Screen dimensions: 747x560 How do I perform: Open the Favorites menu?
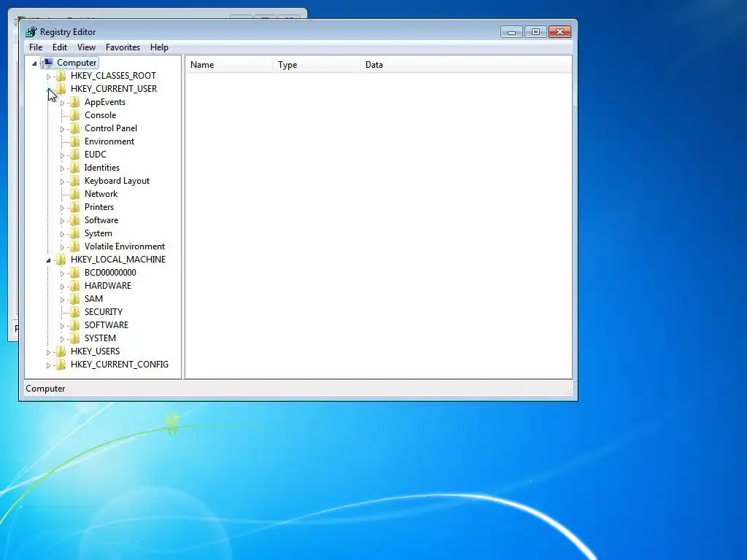[x=123, y=47]
